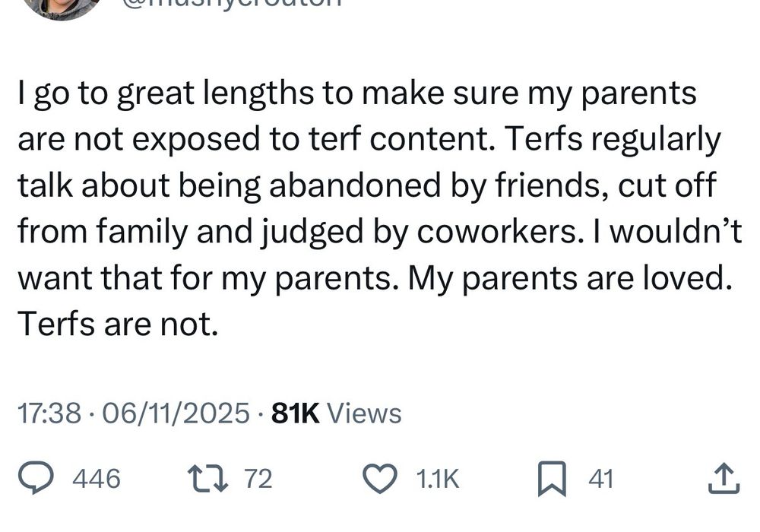This screenshot has height=532, width=760.
Task: Click the 72 reposts count
Action: (x=258, y=479)
